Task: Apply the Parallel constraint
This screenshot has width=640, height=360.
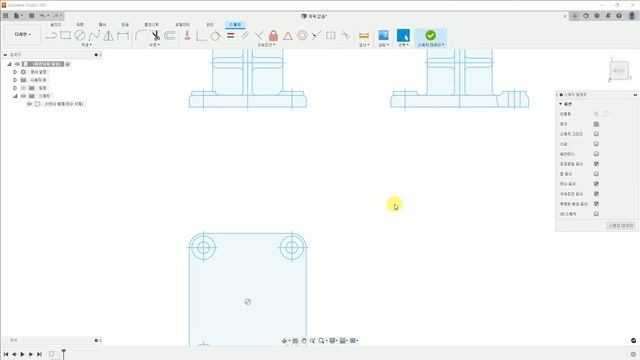Action: point(245,36)
